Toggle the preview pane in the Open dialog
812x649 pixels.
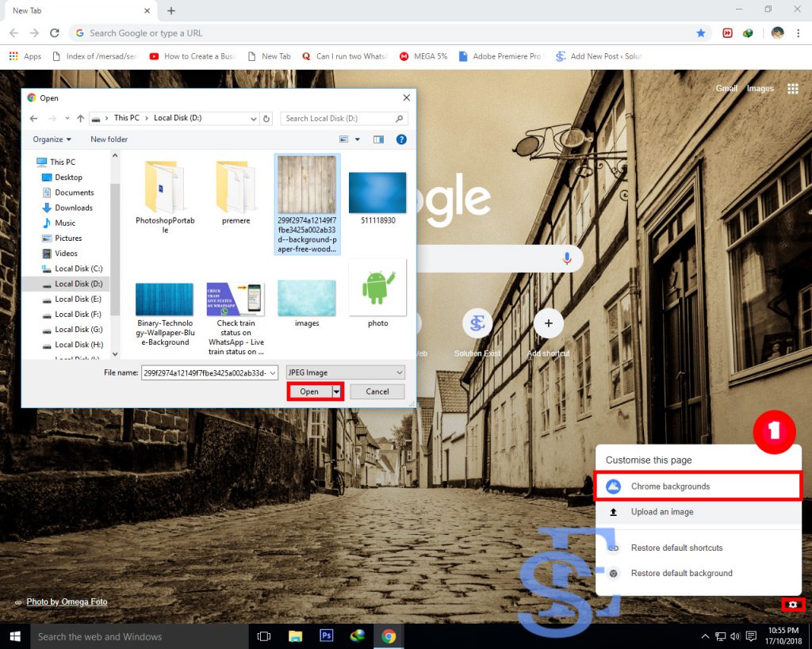pyautogui.click(x=378, y=139)
